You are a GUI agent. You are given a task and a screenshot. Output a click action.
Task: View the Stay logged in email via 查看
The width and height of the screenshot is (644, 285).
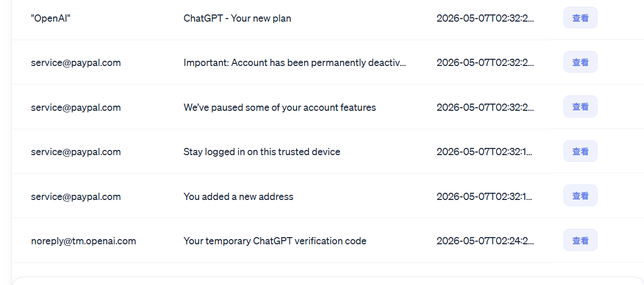[x=580, y=152]
